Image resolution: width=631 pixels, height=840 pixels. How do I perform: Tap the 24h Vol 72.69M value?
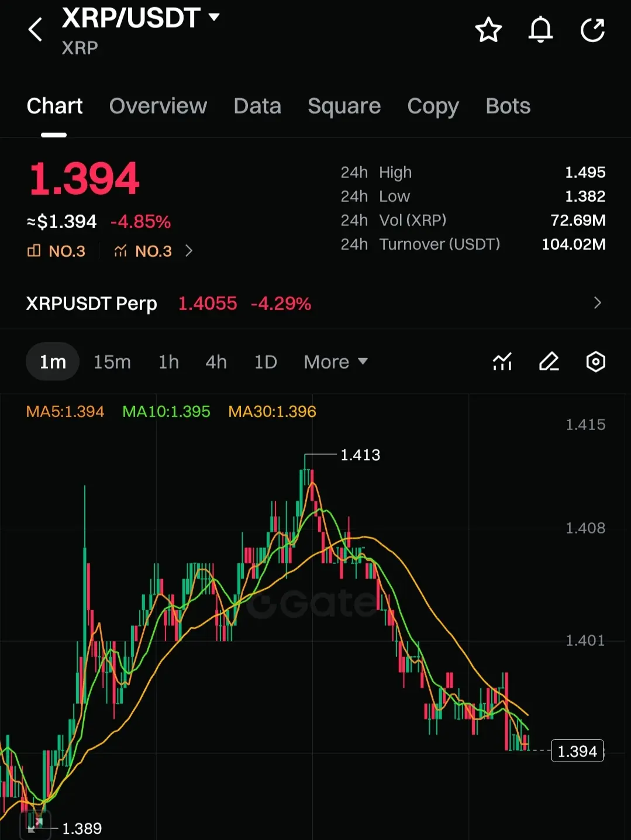pos(578,220)
